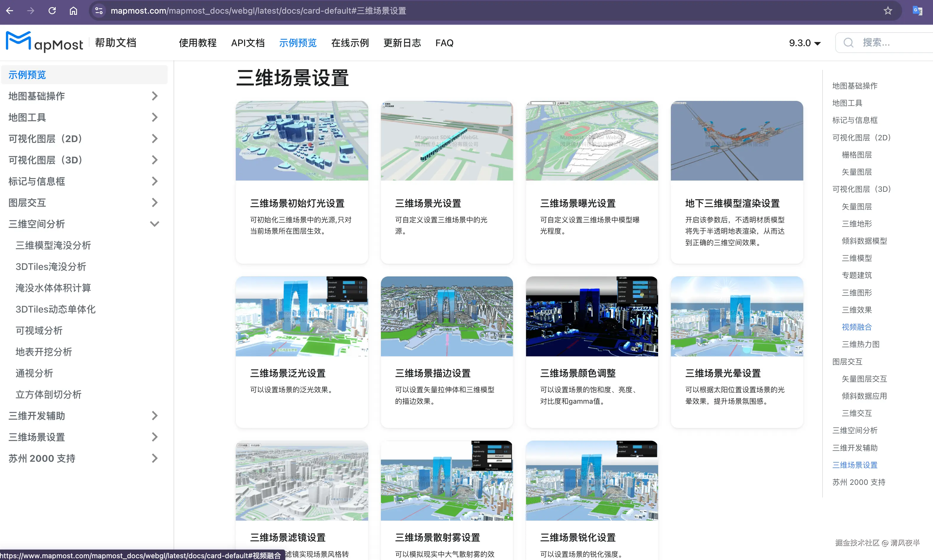Open the 9.3.0 version dropdown

click(x=805, y=43)
